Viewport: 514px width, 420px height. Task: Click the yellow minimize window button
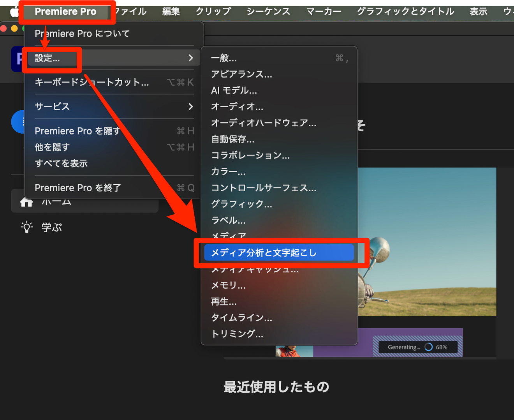pos(14,28)
